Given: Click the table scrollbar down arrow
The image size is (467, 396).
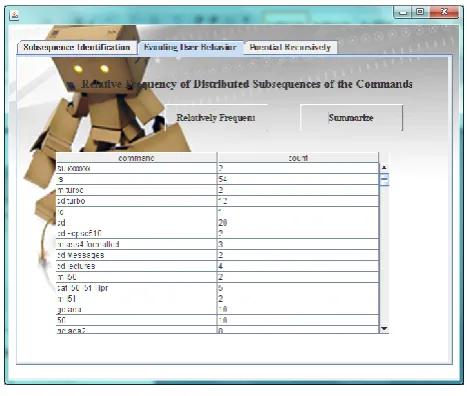Looking at the screenshot, I should pyautogui.click(x=384, y=328).
